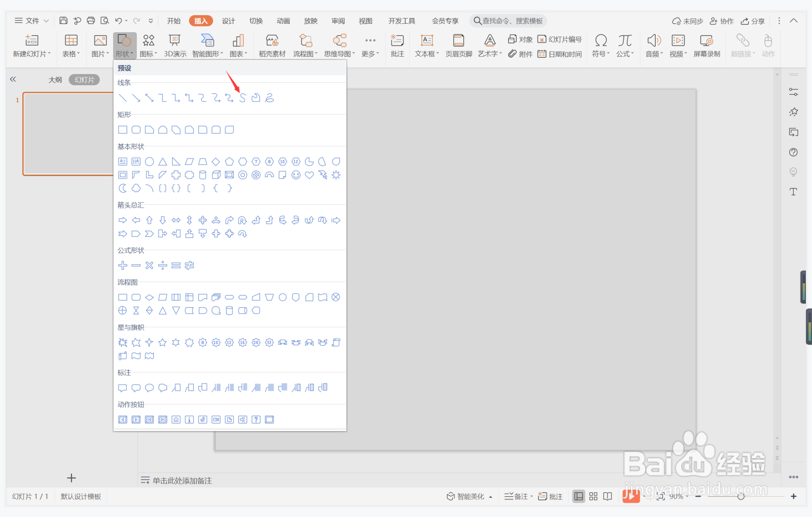
Task: Open the help icon in right sidebar
Action: click(x=793, y=152)
